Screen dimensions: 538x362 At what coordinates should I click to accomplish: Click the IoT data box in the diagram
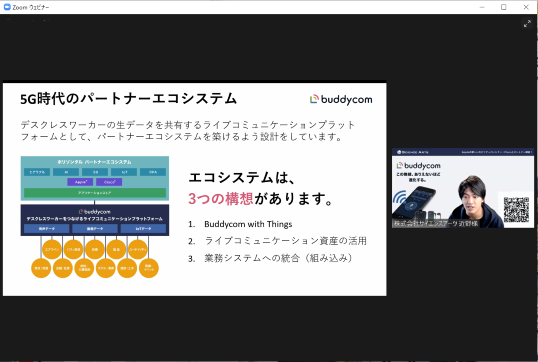click(x=143, y=229)
